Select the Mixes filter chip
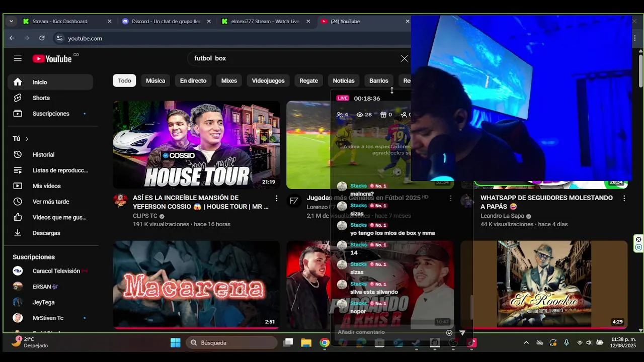Viewport: 644px width, 362px height. point(229,80)
